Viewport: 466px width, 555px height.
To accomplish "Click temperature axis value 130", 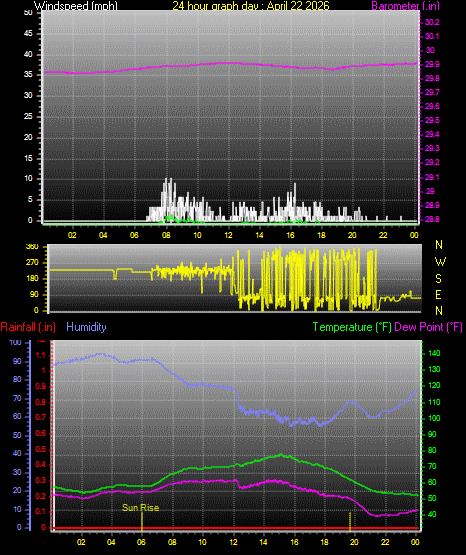I will point(434,370).
